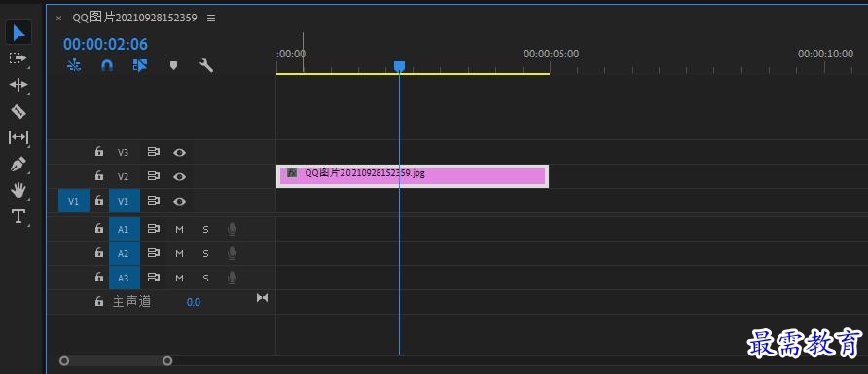Click the yellow work area bar
The image size is (868, 374).
(413, 74)
